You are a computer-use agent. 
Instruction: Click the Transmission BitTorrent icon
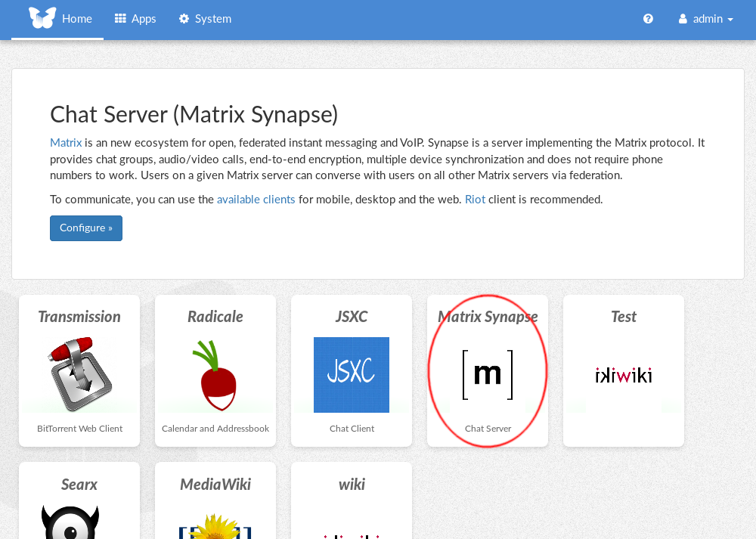[x=79, y=375]
